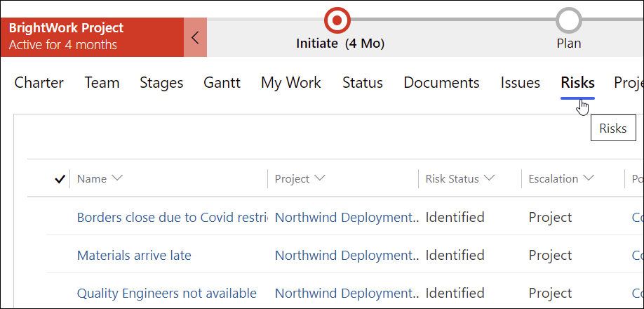Switch to the Charter tab
This screenshot has width=644, height=309.
(x=39, y=83)
